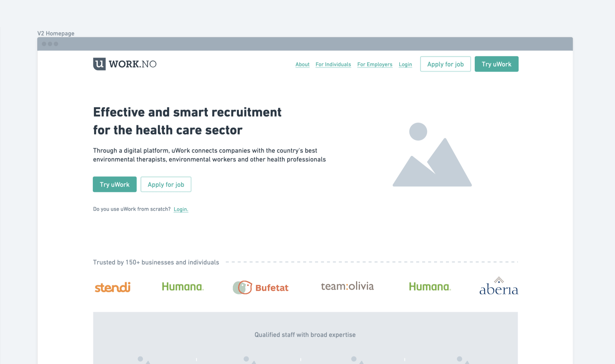Screen dimensions: 615x364
Task: Click the team:olivia logo
Action: pos(347,286)
